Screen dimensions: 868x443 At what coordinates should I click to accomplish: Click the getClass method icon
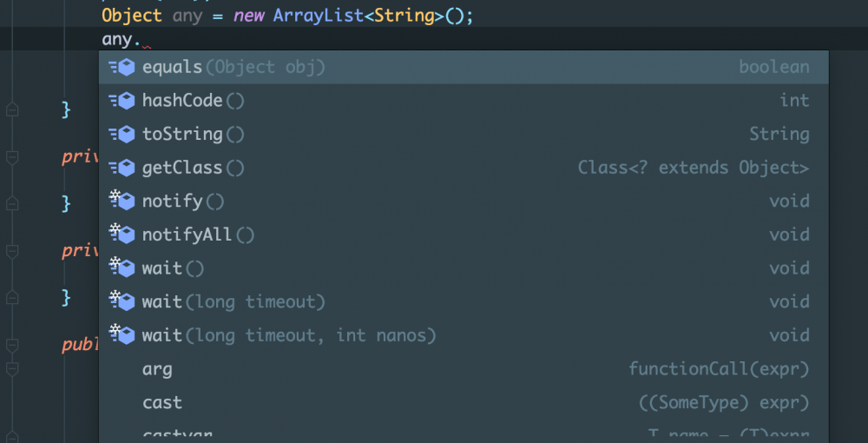coord(122,168)
